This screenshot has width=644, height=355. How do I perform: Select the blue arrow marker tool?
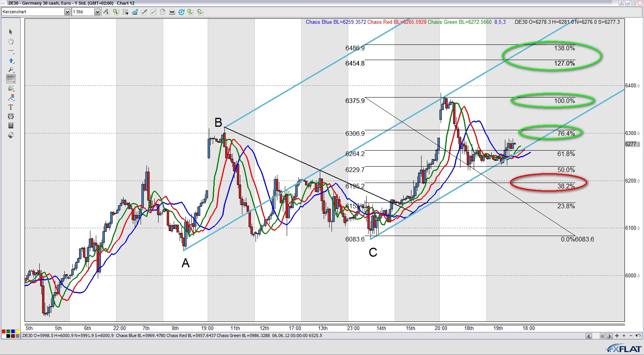[x=11, y=60]
